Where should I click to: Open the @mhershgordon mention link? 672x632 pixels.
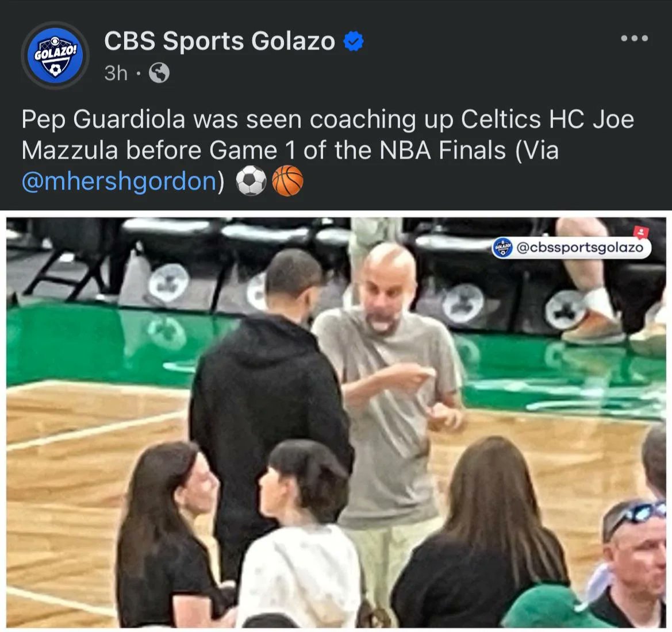119,181
